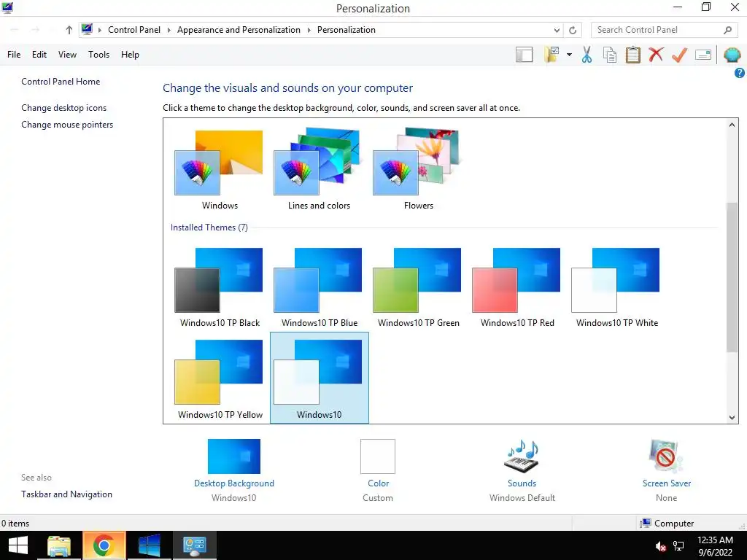Click the Refresh button in address bar

point(573,30)
